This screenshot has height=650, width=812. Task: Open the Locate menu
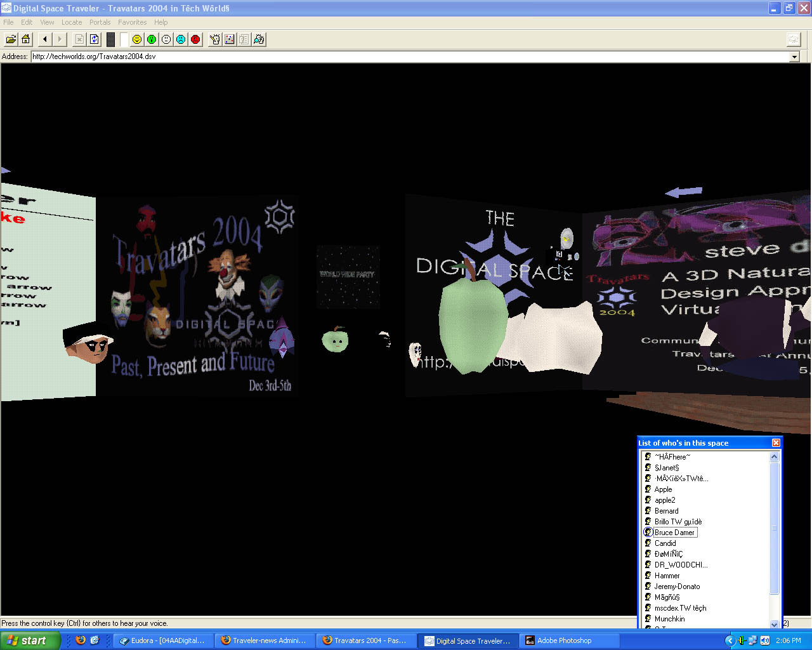(x=72, y=22)
